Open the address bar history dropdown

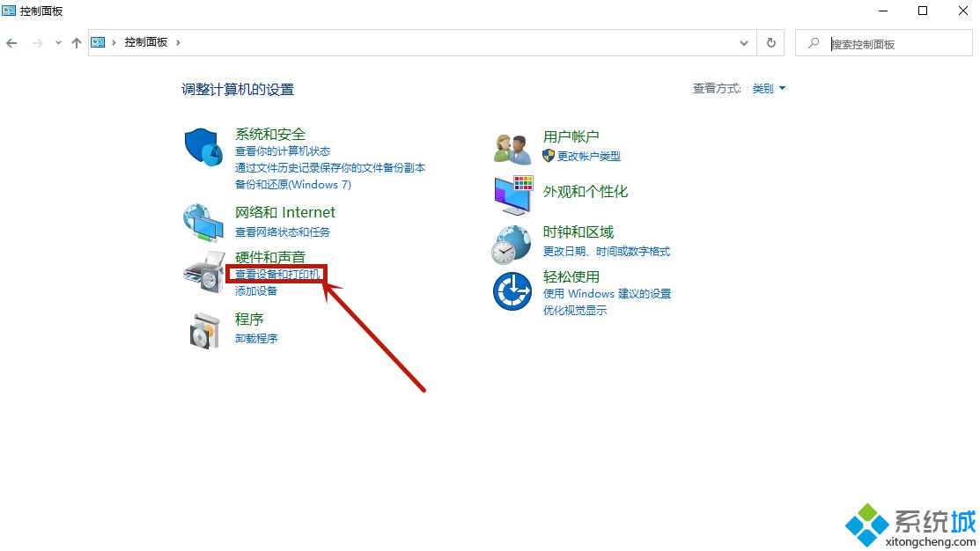[x=744, y=42]
